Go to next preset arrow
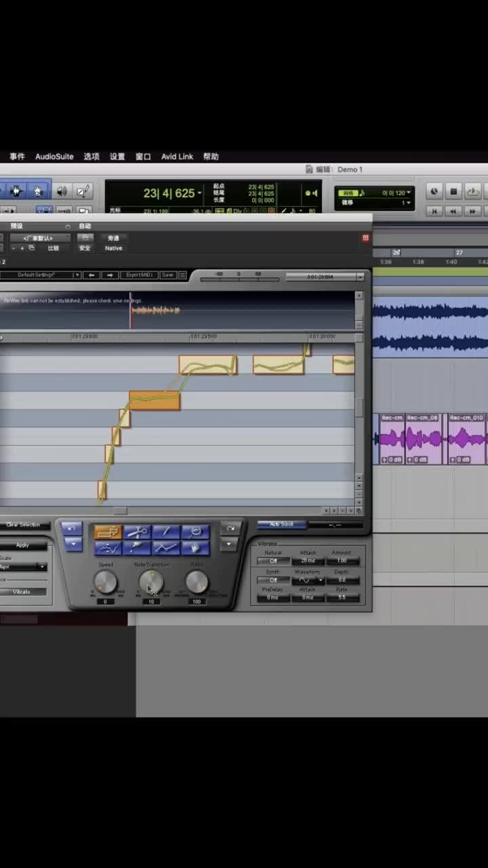Screen dimensions: 488x868 pos(110,275)
